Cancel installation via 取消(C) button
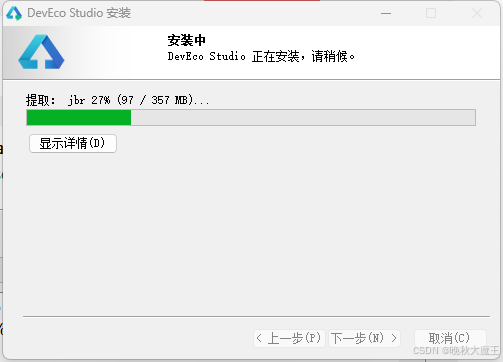Screen dimensions: 503x362 click(x=450, y=338)
